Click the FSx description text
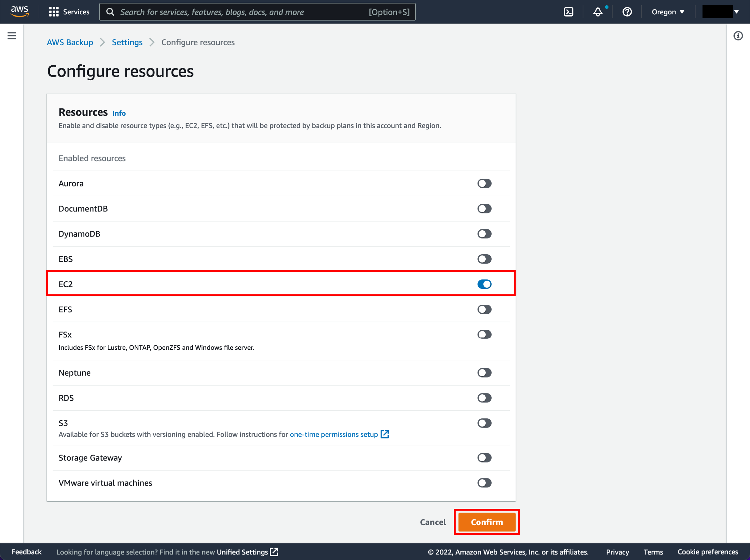The height and width of the screenshot is (560, 750). 156,347
